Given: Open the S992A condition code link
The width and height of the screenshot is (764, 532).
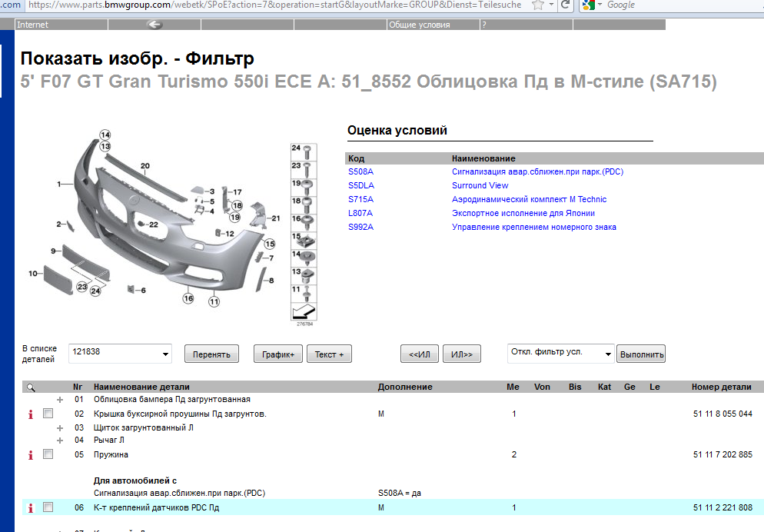Looking at the screenshot, I should [361, 227].
